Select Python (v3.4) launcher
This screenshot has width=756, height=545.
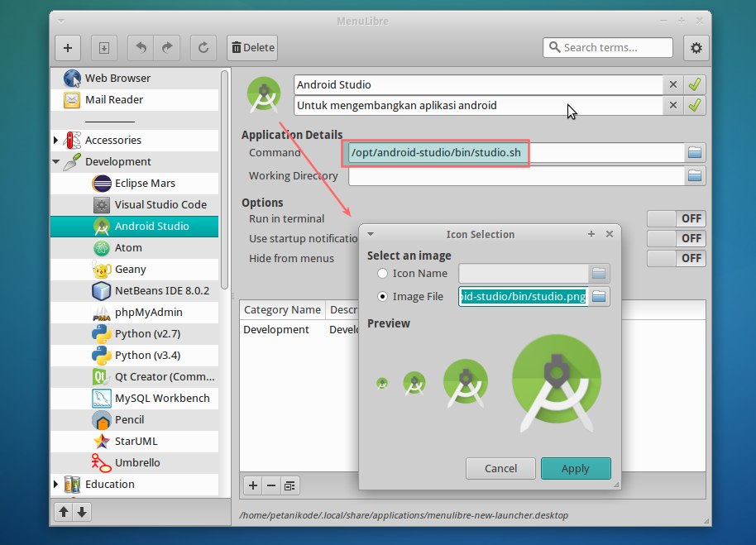[x=135, y=355]
